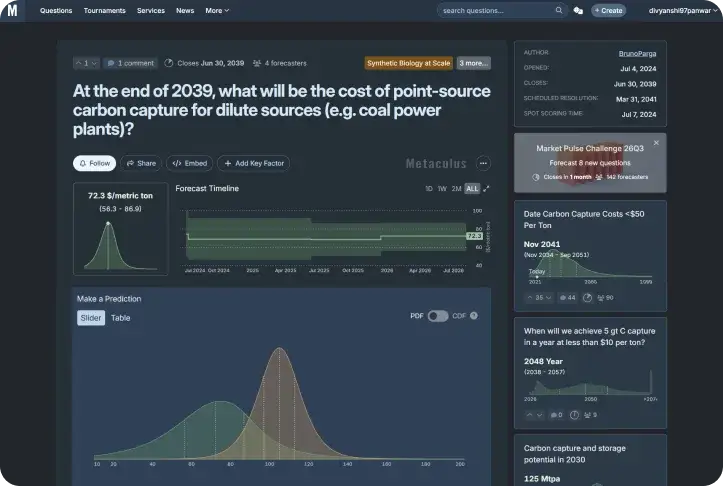Open the 1 comment bubble
723x486 pixels.
[x=130, y=63]
